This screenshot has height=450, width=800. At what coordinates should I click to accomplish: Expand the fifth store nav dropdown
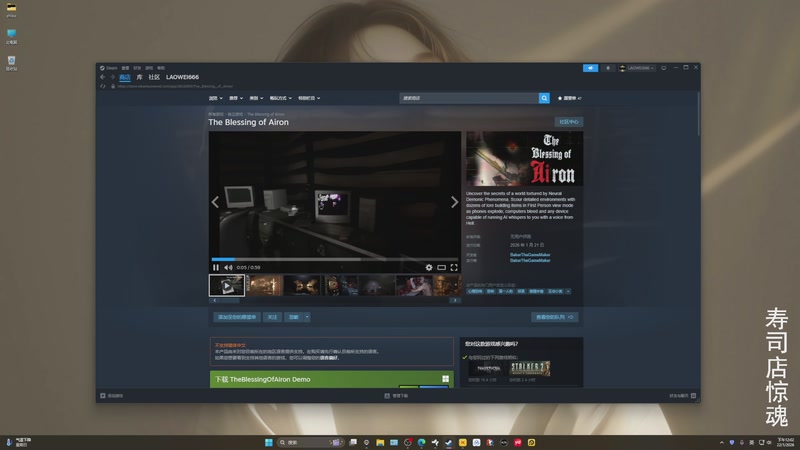point(309,98)
